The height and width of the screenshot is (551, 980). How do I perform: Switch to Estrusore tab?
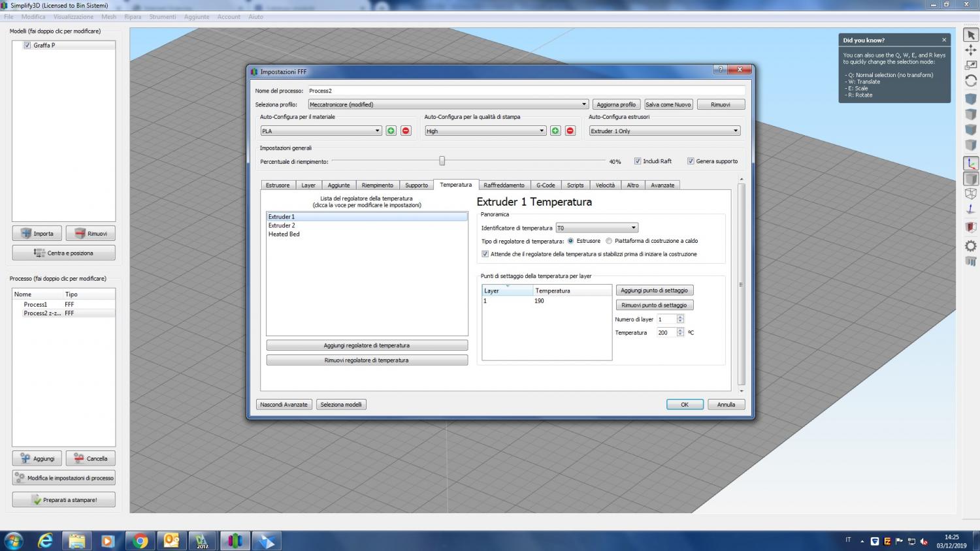[278, 185]
